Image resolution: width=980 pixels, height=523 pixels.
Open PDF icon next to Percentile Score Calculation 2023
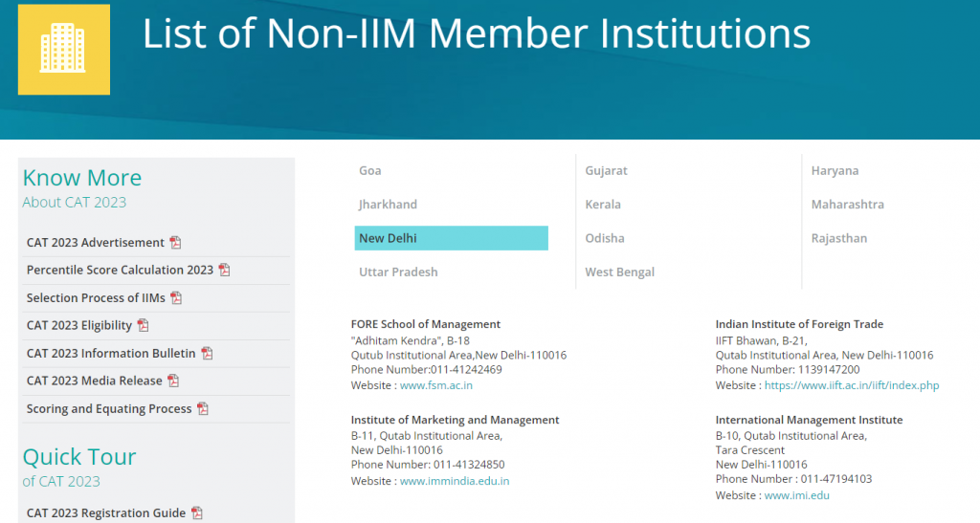click(x=224, y=271)
